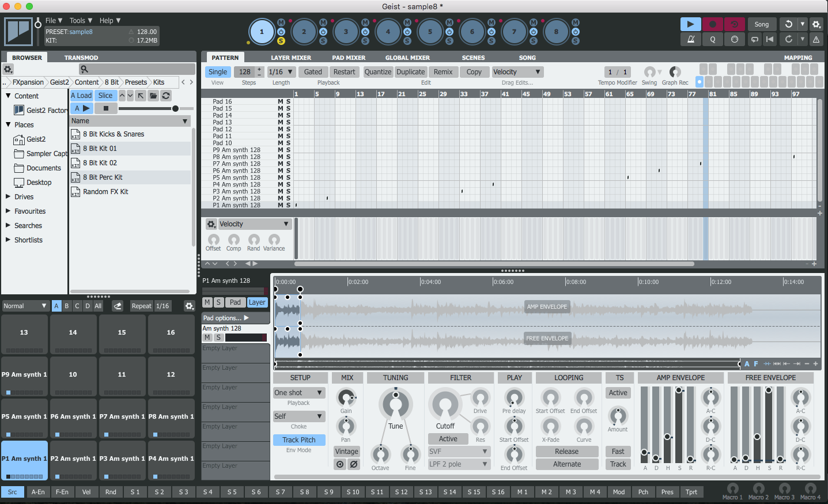
Task: Open Pad options menu button
Action: coord(236,318)
